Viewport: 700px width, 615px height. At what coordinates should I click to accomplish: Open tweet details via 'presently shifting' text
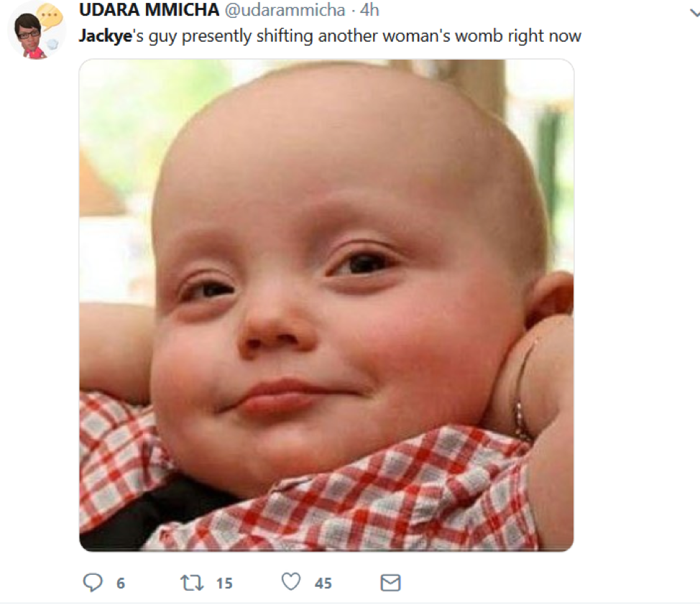click(x=247, y=36)
